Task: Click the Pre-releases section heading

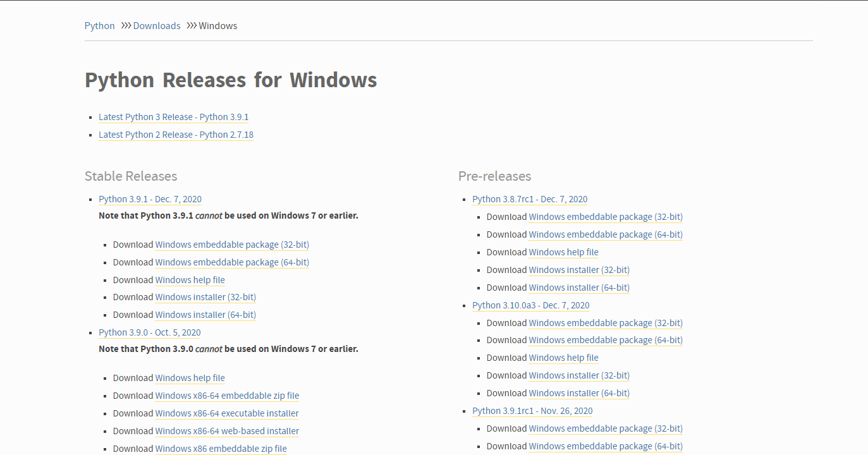Action: [x=495, y=176]
